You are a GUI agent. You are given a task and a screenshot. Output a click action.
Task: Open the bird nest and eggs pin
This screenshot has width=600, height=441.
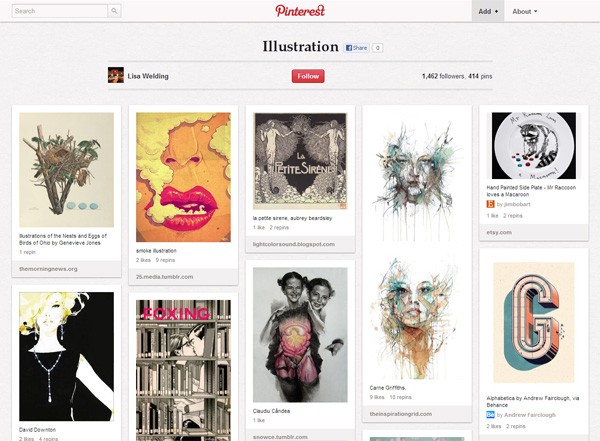click(x=67, y=170)
